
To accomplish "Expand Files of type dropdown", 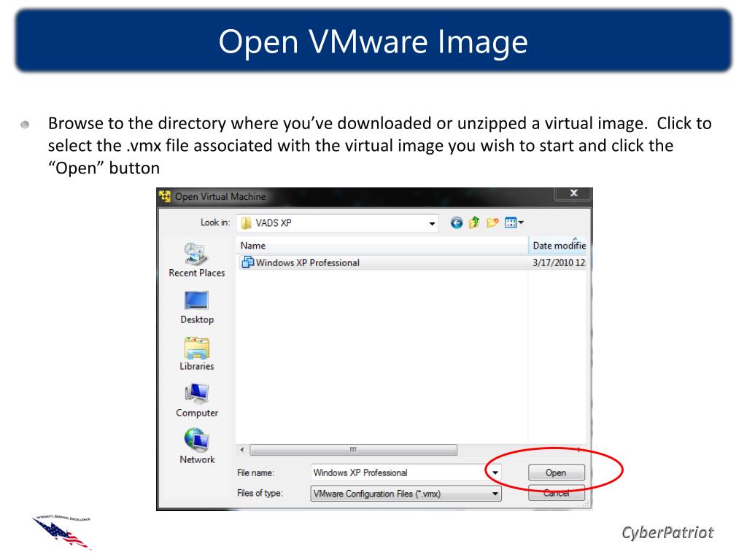I will (x=495, y=494).
